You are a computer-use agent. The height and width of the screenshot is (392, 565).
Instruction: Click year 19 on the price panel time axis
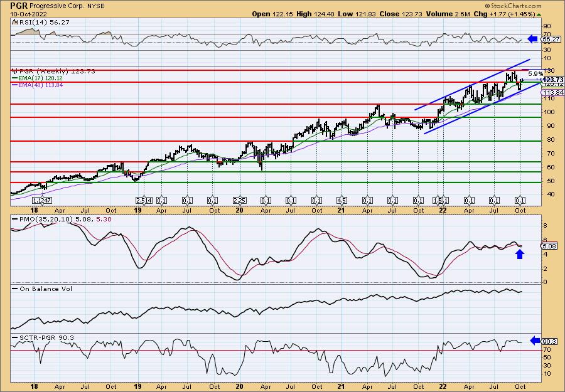[x=139, y=211]
